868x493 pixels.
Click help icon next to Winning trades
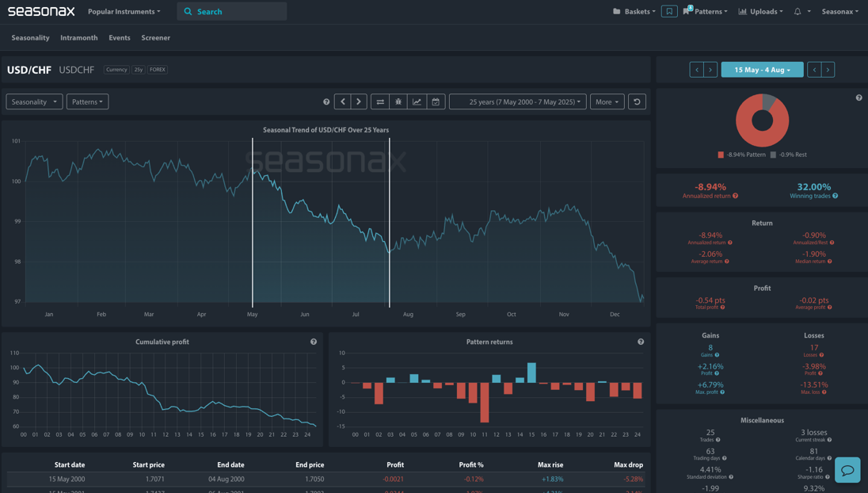click(x=836, y=196)
